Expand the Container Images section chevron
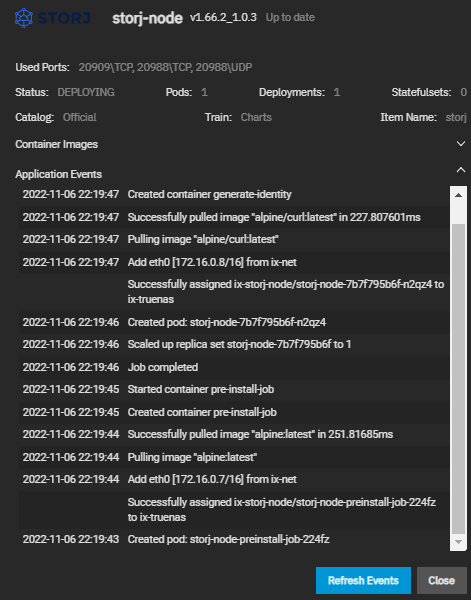 [461, 144]
